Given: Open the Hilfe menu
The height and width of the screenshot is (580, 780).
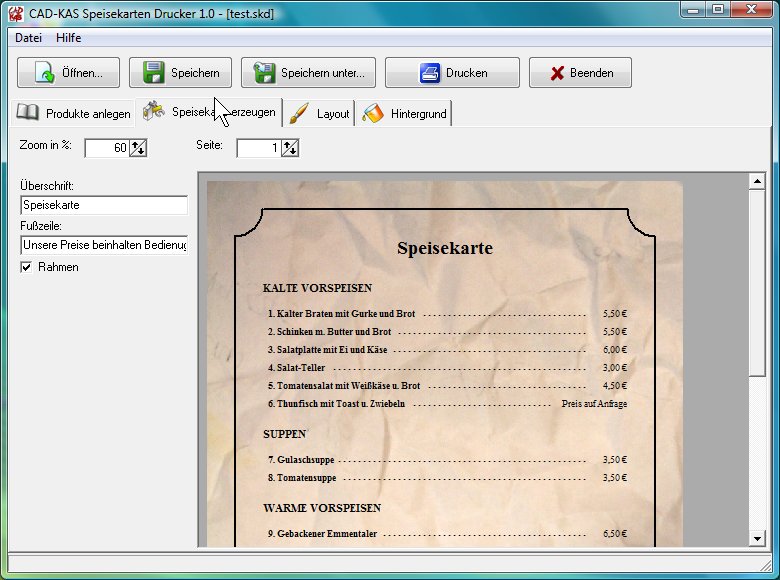Looking at the screenshot, I should click(x=69, y=38).
